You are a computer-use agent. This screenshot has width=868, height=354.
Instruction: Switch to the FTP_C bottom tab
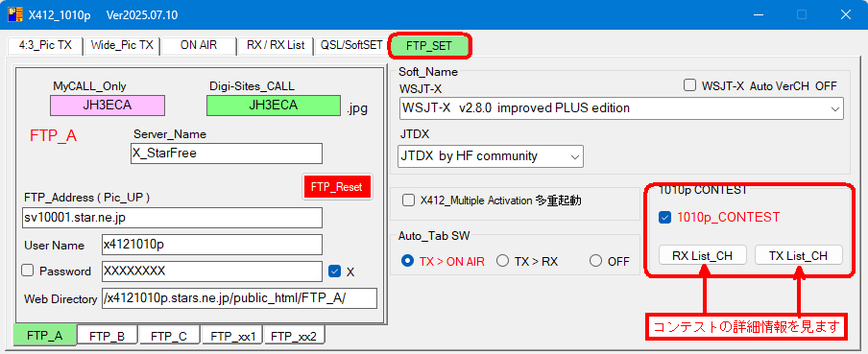click(169, 336)
